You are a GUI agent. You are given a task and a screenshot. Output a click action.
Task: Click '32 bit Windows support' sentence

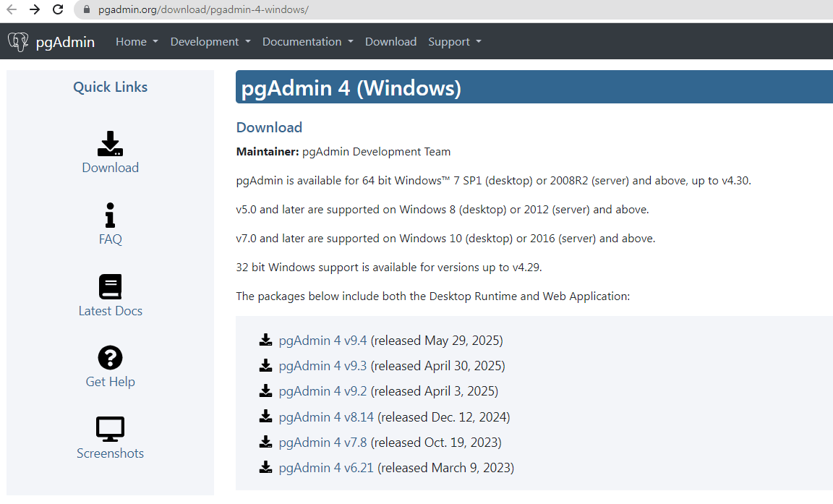pos(389,268)
